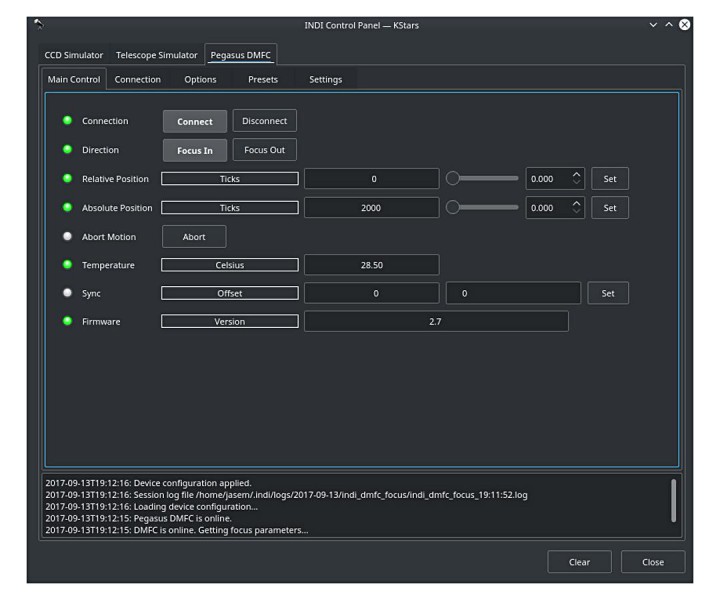Screen dimensions: 720x600
Task: Increase the Relative Position spinbox value
Action: pyautogui.click(x=576, y=175)
